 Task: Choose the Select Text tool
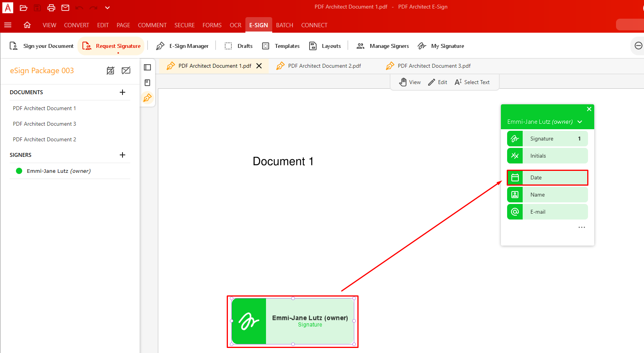pyautogui.click(x=472, y=82)
